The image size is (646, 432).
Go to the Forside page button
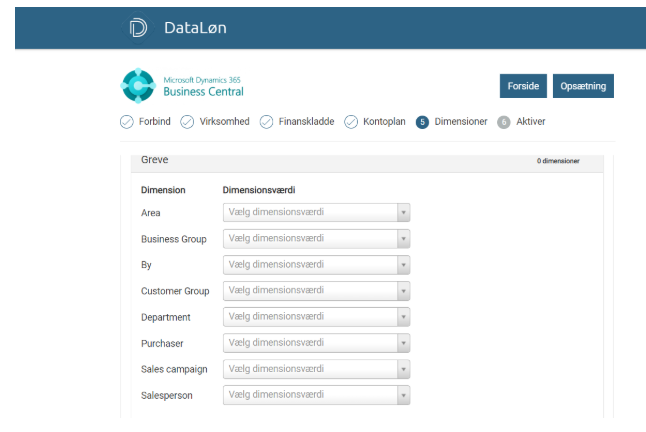point(523,86)
